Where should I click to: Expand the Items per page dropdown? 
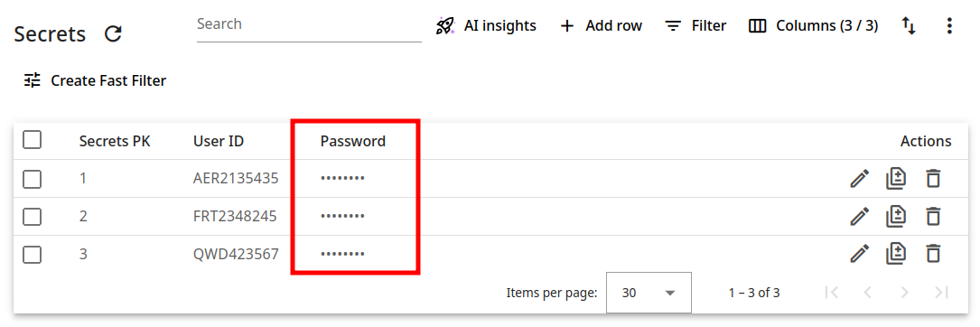(649, 293)
